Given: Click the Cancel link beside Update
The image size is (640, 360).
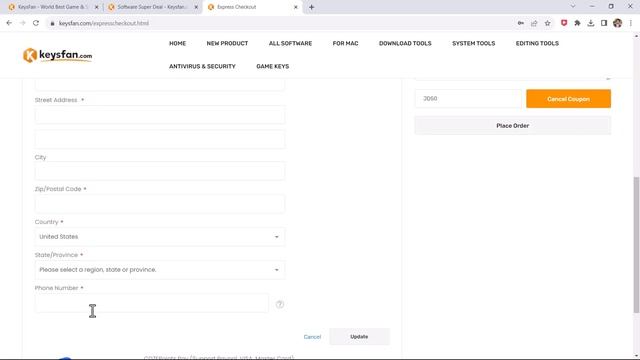Looking at the screenshot, I should (312, 337).
